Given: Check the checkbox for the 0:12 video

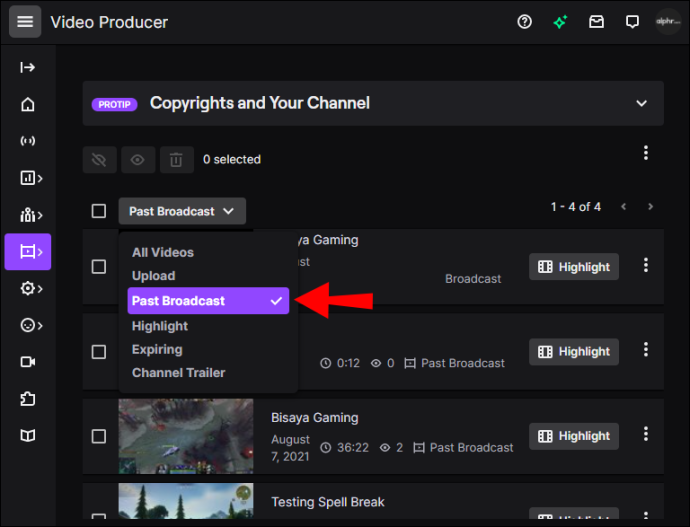Looking at the screenshot, I should click(99, 352).
